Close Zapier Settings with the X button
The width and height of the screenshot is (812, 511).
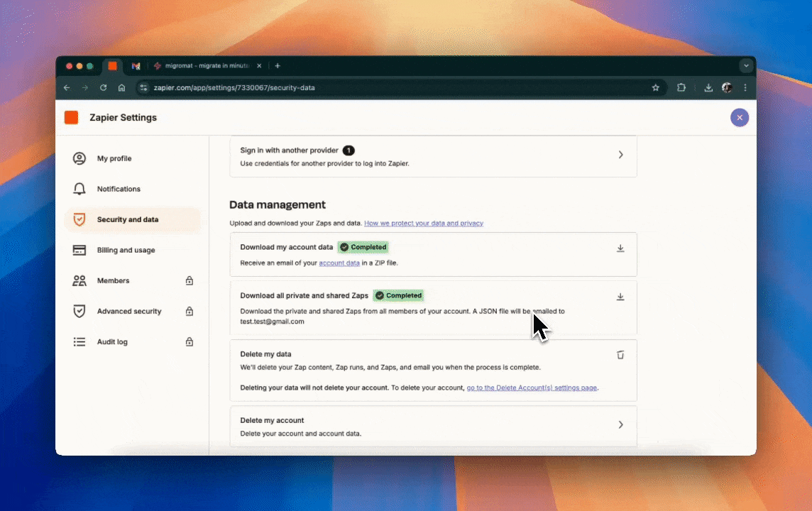[x=739, y=118]
